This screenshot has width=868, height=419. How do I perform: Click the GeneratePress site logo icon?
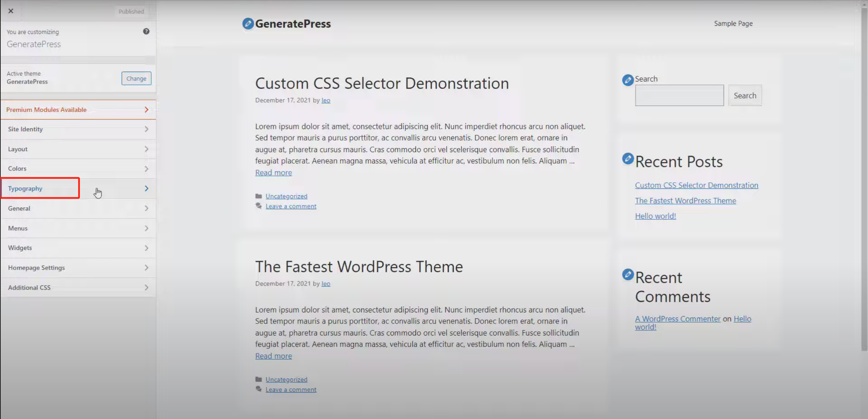[x=247, y=24]
